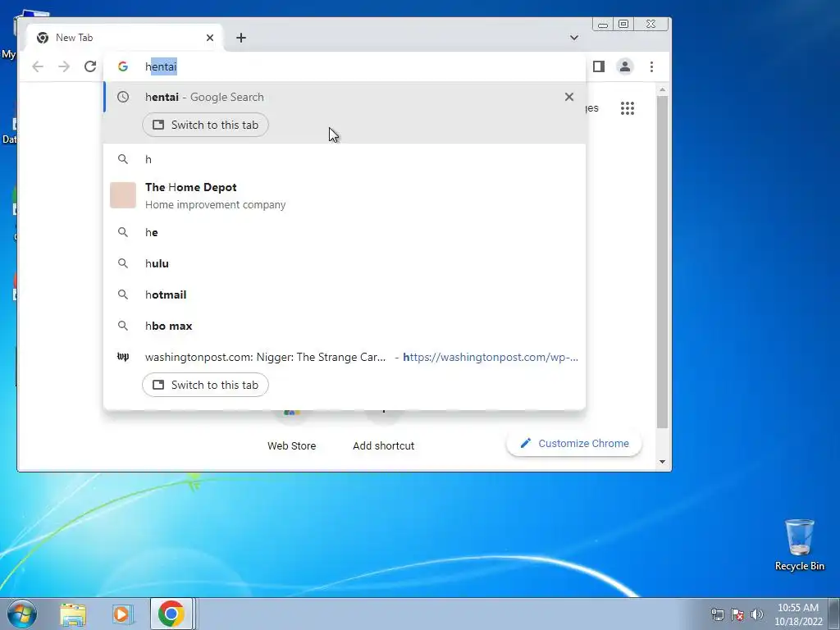Expand the tab search chevron
Viewport: 840px width, 630px height.
pos(574,38)
